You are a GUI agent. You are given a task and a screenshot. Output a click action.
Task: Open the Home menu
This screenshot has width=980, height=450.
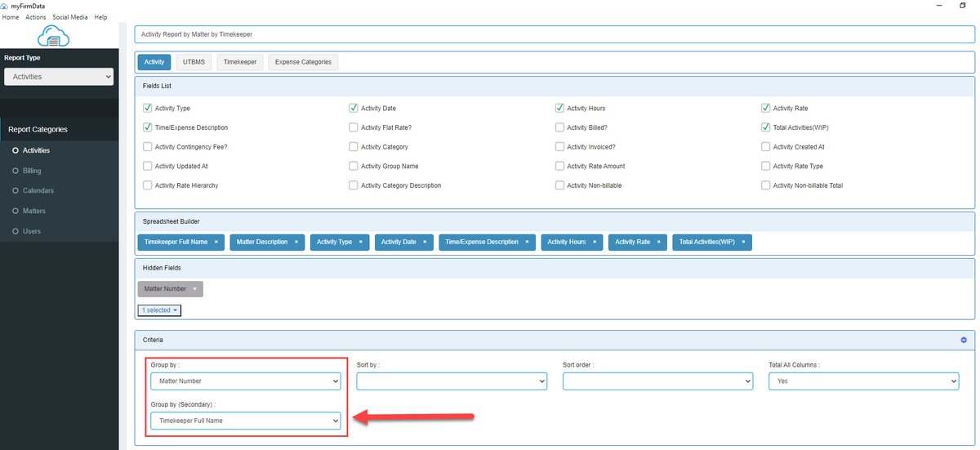(11, 17)
